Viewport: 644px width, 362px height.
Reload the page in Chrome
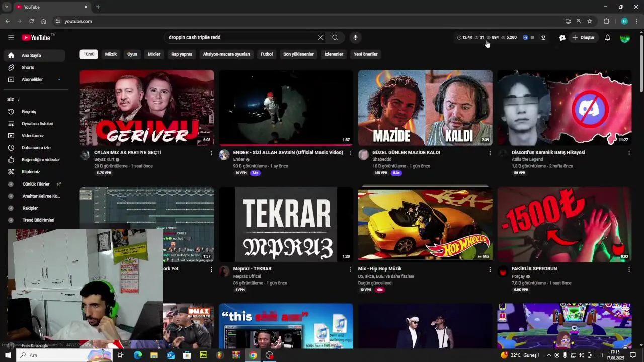coord(31,21)
